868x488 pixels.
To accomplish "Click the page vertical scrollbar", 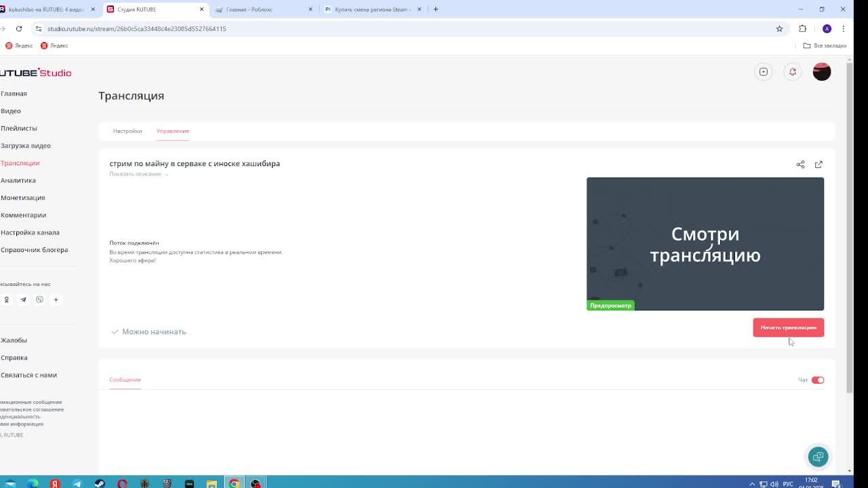I will click(850, 227).
